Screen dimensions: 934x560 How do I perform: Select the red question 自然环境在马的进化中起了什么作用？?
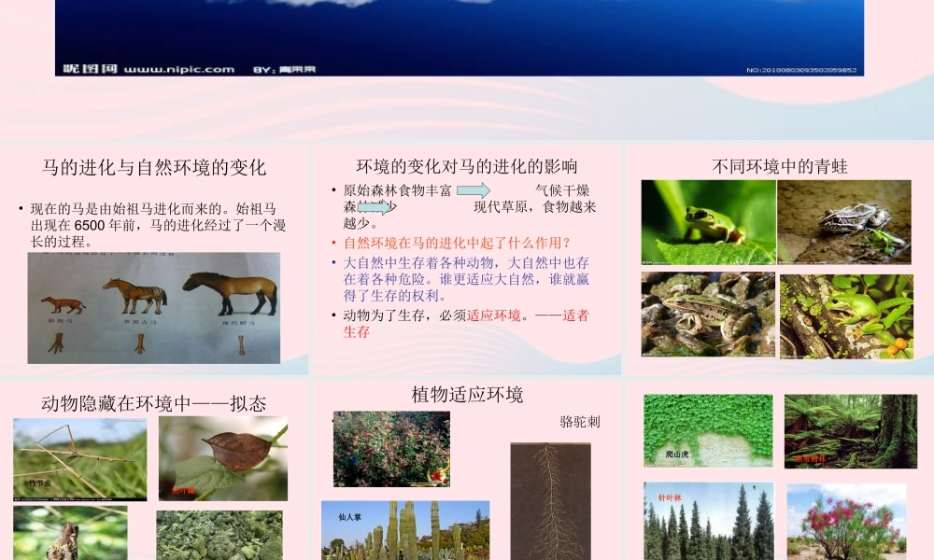[x=457, y=243]
